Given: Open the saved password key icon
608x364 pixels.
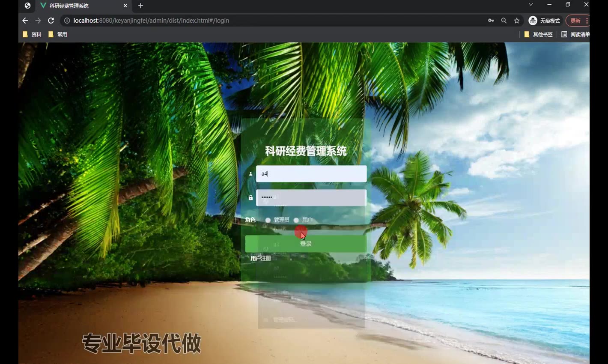Looking at the screenshot, I should point(491,21).
